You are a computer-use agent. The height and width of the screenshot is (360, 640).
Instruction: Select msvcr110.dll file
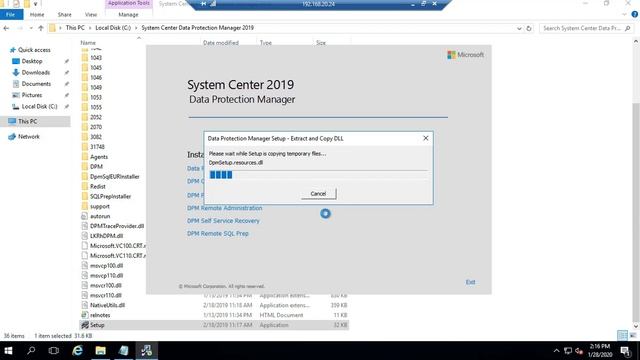click(x=106, y=296)
